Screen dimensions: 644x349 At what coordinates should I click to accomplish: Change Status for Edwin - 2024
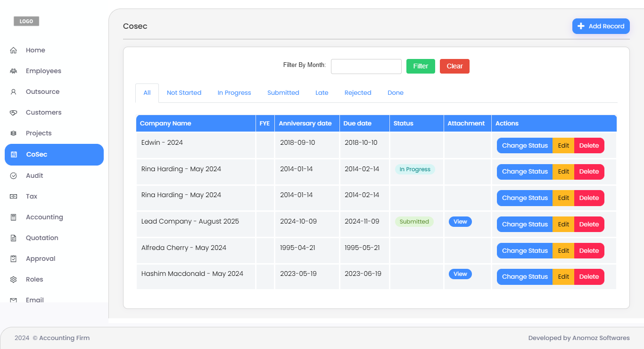tap(524, 146)
